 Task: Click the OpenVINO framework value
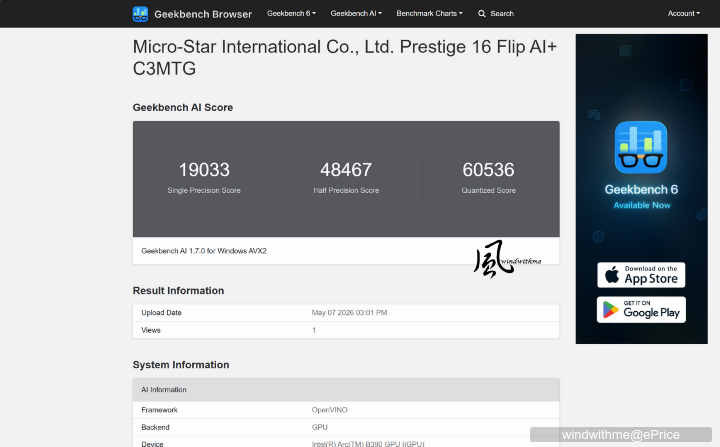[330, 410]
